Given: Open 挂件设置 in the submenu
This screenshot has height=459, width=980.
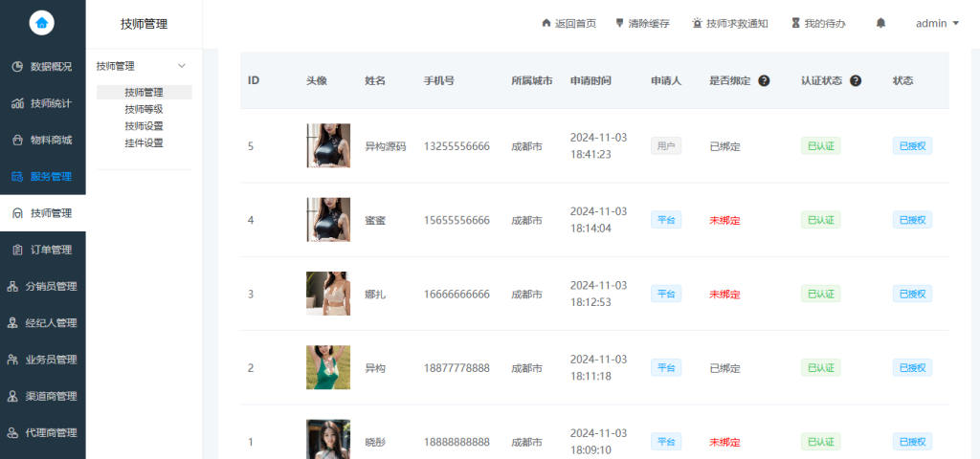Looking at the screenshot, I should coord(144,142).
